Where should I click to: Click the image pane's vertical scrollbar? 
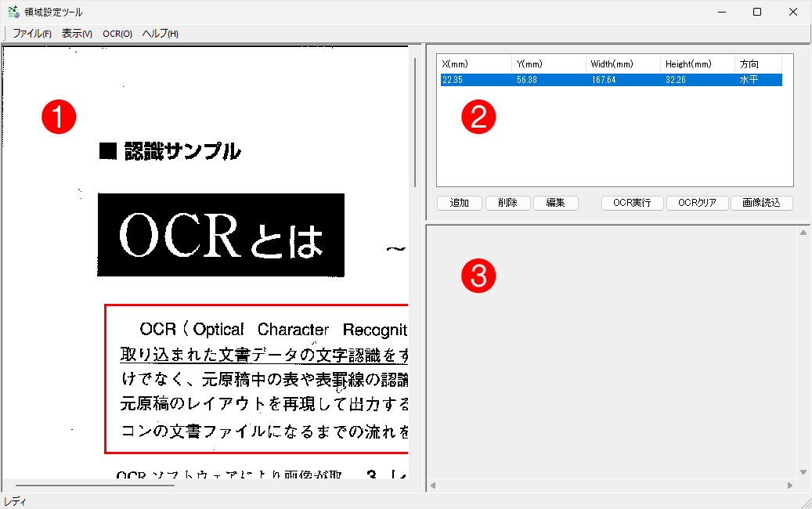[414, 117]
